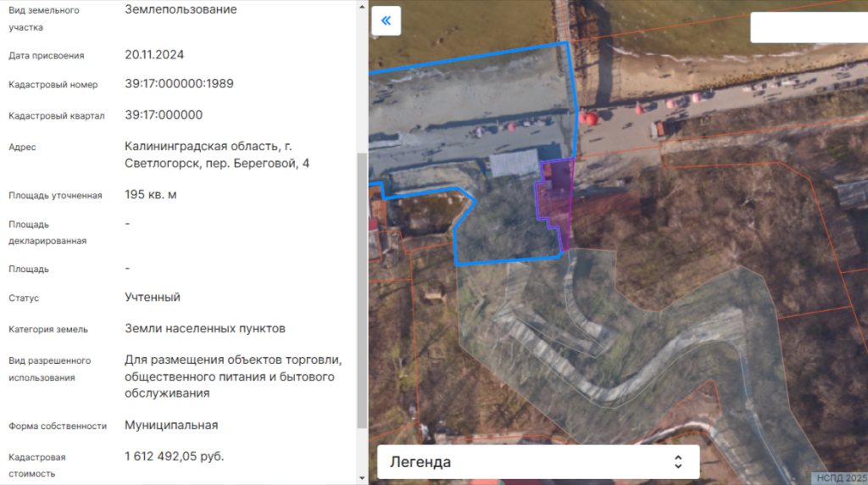Click the search field on the map

pos(809,26)
